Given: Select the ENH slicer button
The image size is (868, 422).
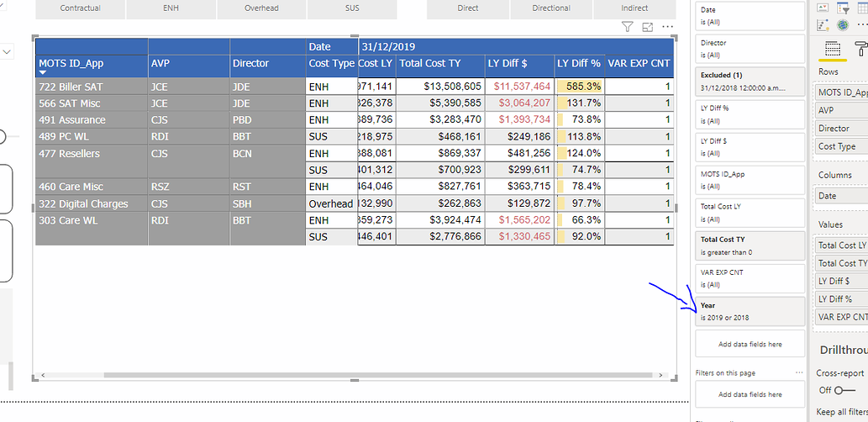Looking at the screenshot, I should point(171,8).
